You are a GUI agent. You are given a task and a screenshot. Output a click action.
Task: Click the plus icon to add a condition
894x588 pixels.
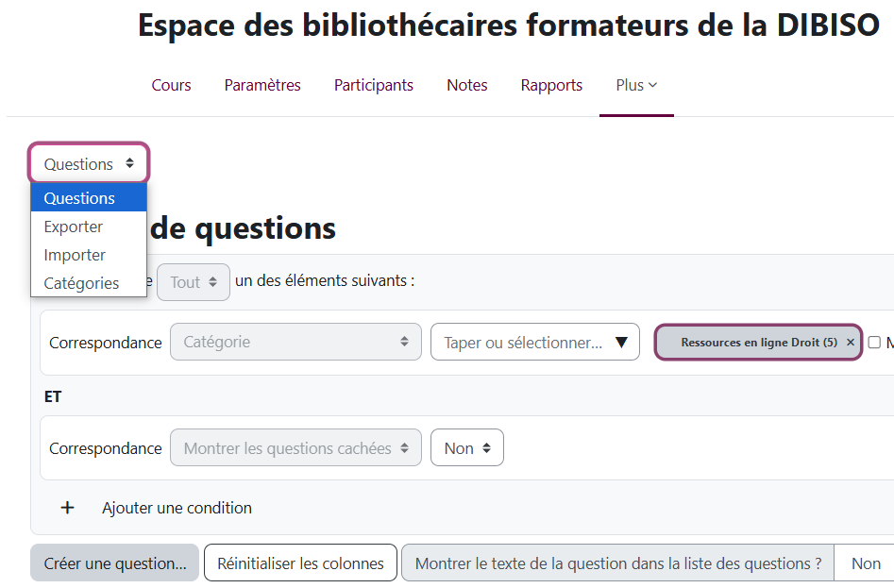point(67,508)
